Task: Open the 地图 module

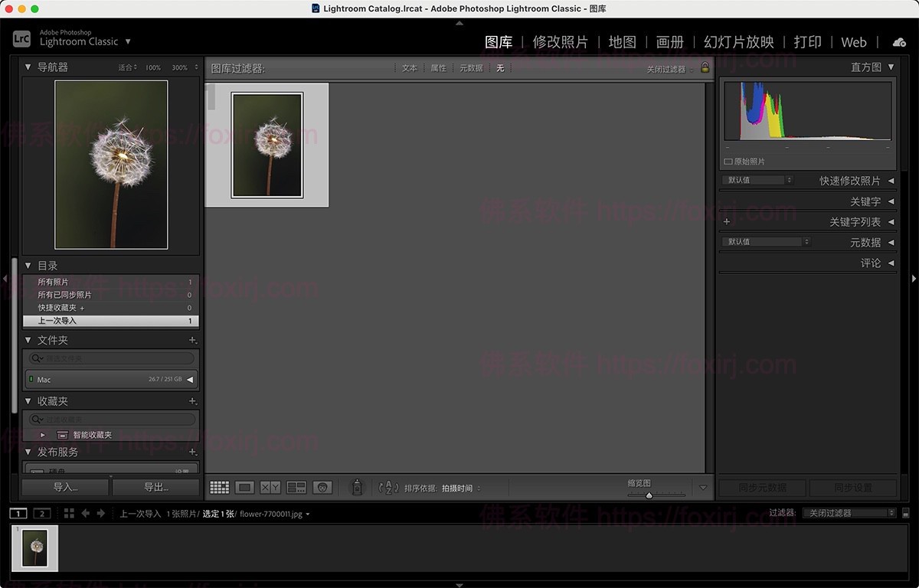Action: click(623, 42)
